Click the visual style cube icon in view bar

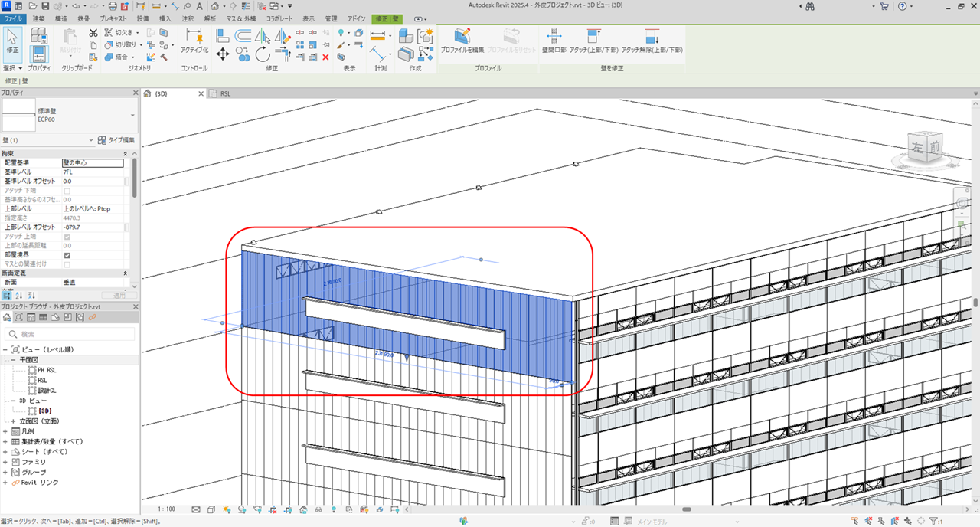tap(211, 509)
